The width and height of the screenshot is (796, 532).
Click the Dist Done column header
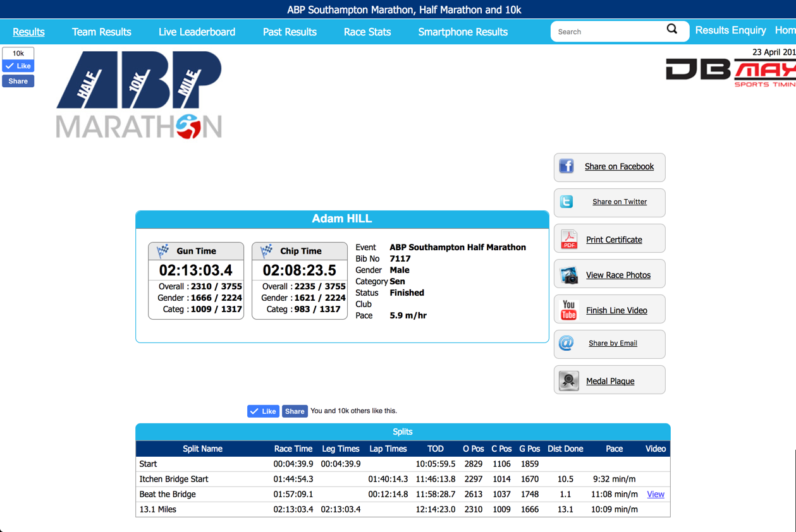[565, 449]
